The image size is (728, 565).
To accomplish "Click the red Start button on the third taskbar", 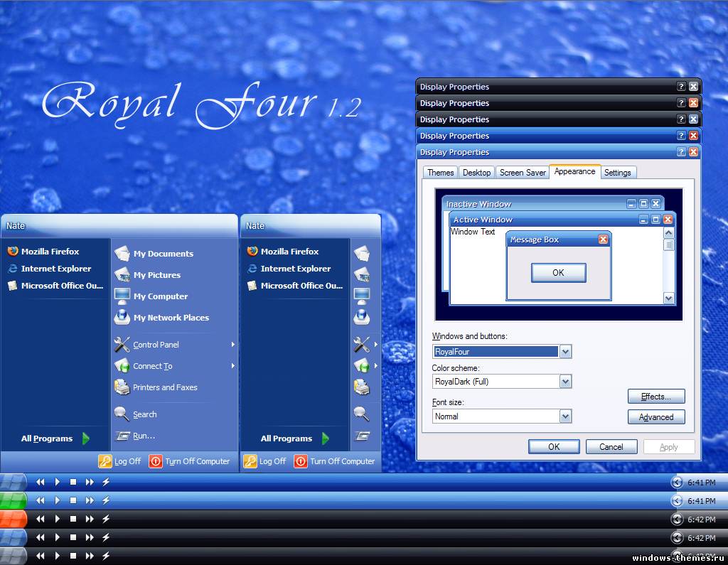I will point(14,519).
